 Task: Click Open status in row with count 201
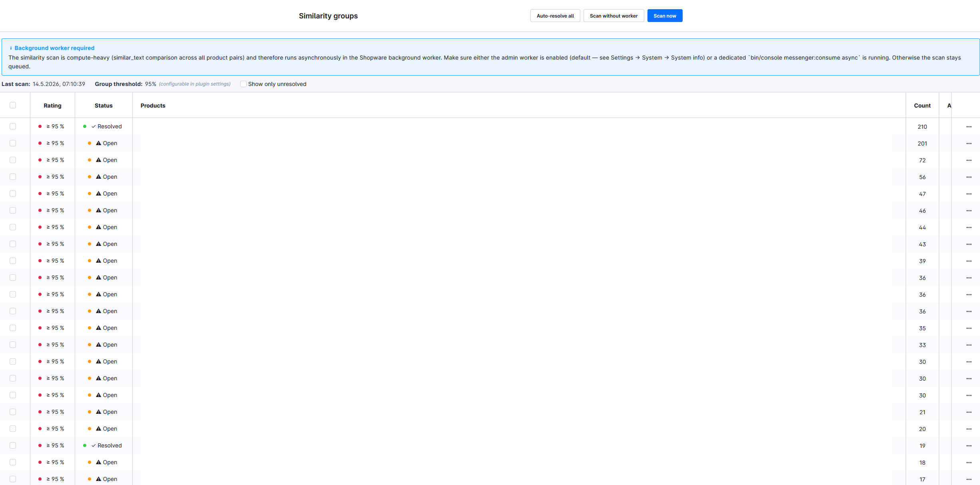click(x=106, y=143)
